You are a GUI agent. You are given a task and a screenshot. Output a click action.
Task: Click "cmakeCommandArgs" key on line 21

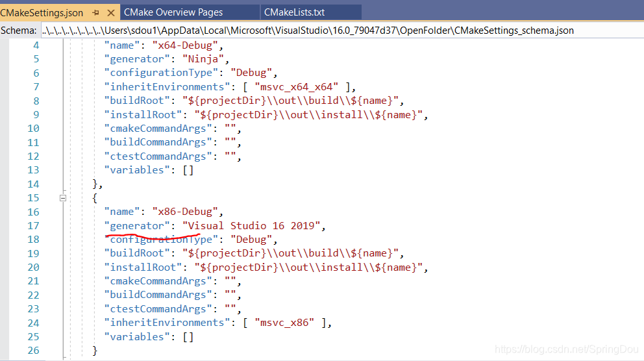158,281
